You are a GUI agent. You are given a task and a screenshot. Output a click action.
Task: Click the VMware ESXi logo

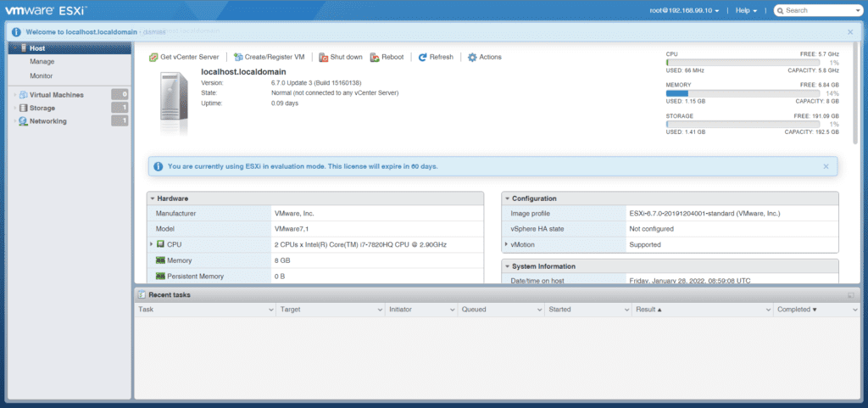[46, 10]
